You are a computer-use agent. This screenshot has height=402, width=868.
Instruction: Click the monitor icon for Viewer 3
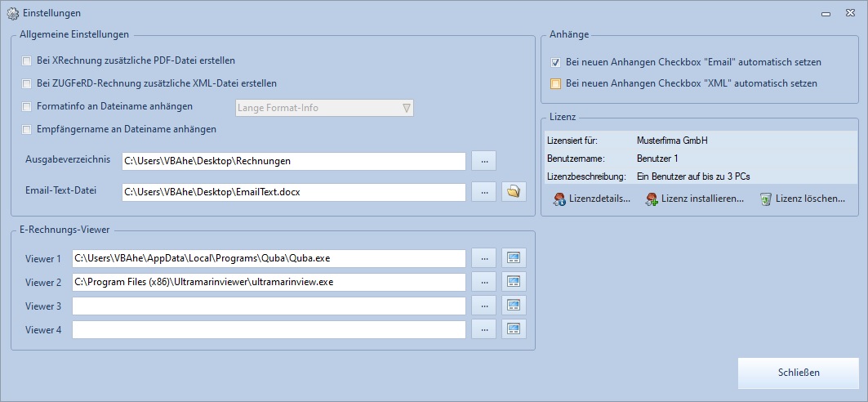(x=514, y=306)
